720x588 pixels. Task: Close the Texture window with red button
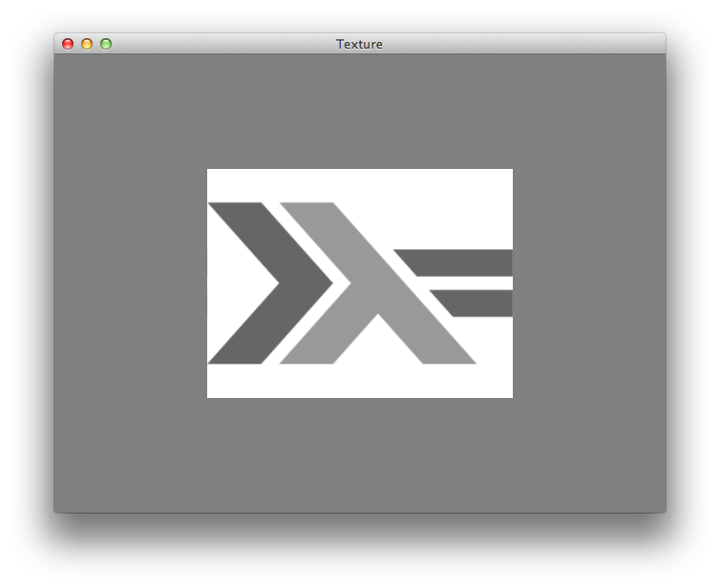pos(68,44)
